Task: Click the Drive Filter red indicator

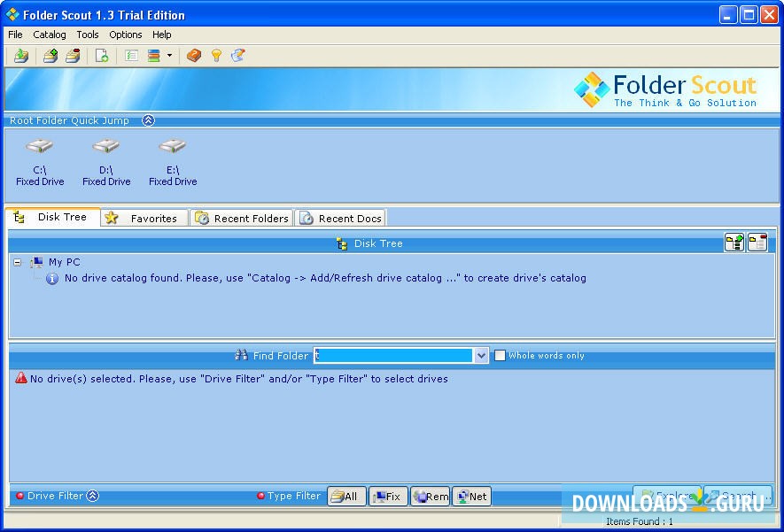Action: (20, 496)
